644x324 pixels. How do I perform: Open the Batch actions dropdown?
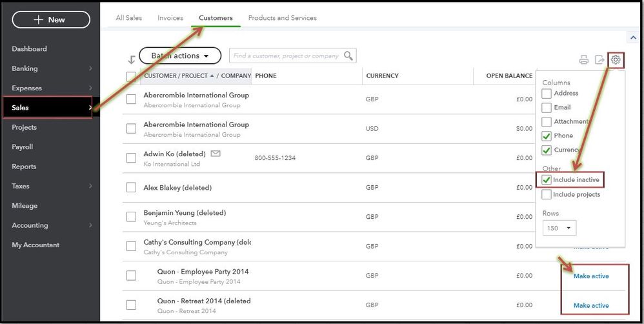click(x=180, y=56)
